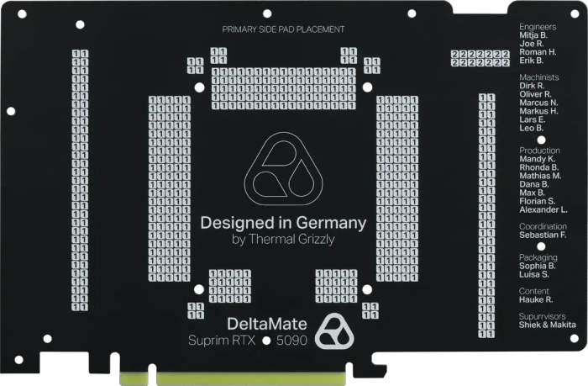Screen dimensions: 588x386
Task: Click the name 'Lars E.'
Action: (533, 119)
